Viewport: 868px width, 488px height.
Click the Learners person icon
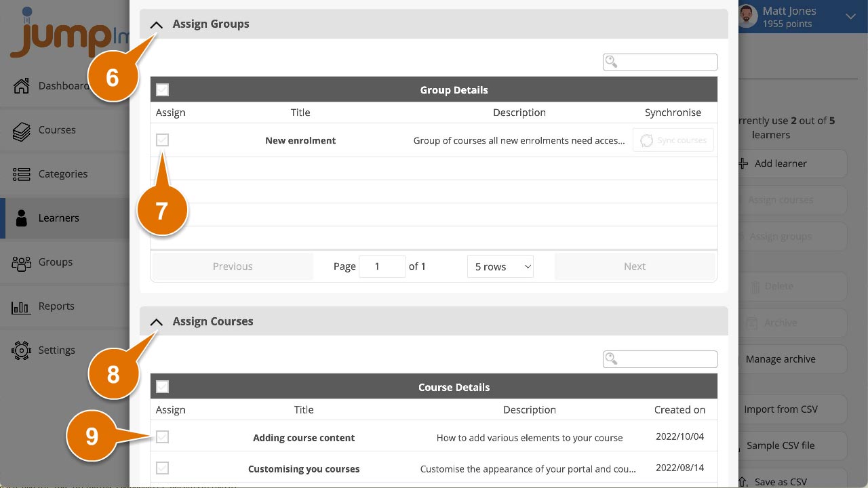(22, 218)
